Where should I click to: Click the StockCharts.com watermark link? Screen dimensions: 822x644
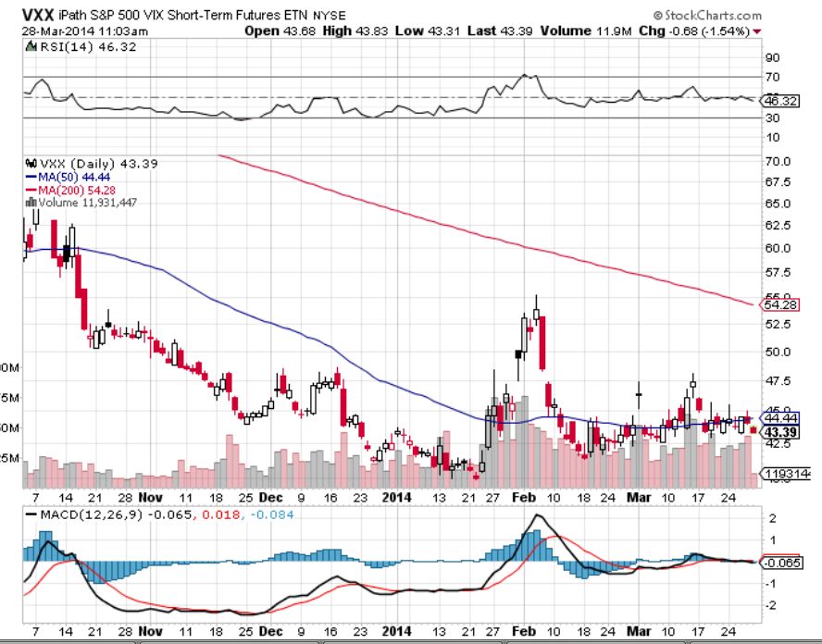point(713,17)
